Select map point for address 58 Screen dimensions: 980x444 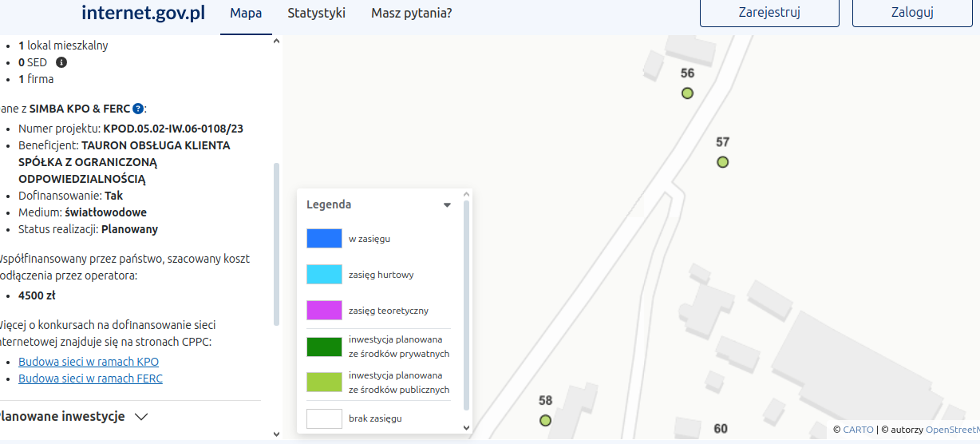tap(545, 421)
